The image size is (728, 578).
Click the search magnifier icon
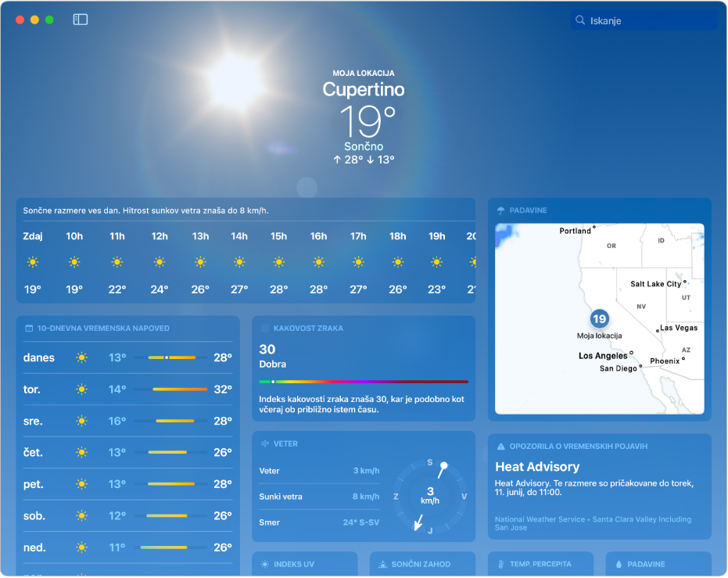click(x=580, y=20)
